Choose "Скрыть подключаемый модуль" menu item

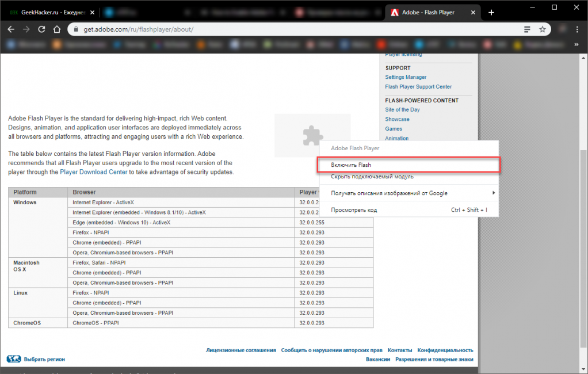tap(372, 177)
